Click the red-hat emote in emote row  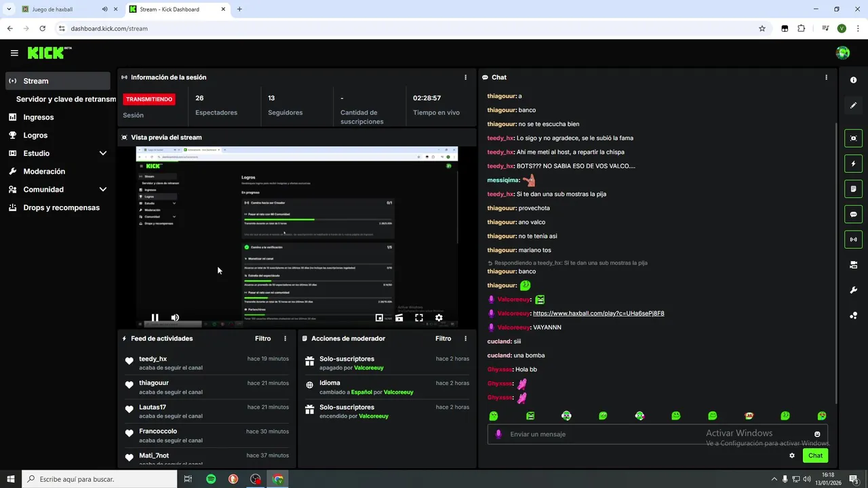coord(749,415)
